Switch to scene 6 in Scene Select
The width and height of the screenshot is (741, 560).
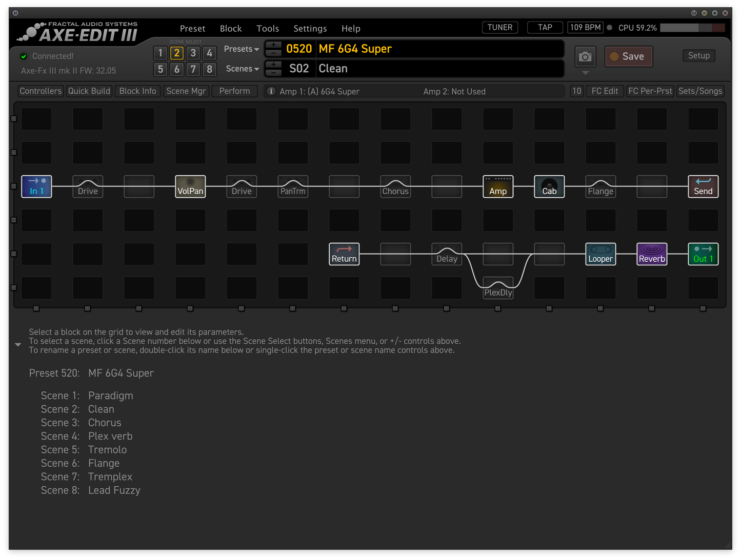[x=177, y=69]
